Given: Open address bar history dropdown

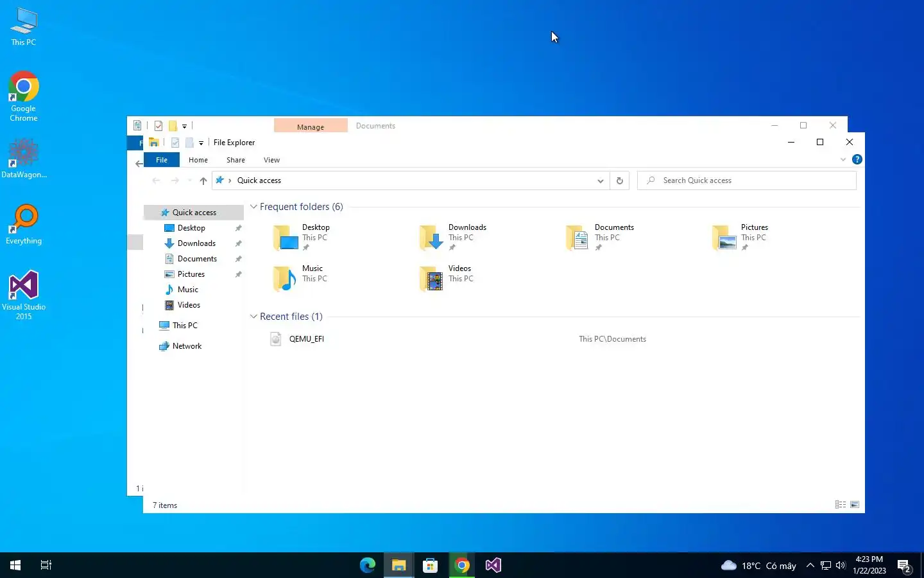Looking at the screenshot, I should [x=601, y=180].
